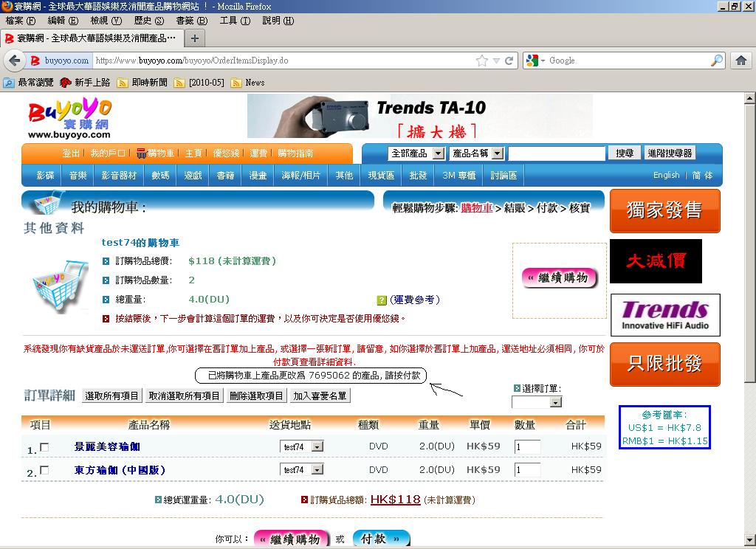The width and height of the screenshot is (756, 549).
Task: Click the Firefox back arrow button
Action: 15,61
